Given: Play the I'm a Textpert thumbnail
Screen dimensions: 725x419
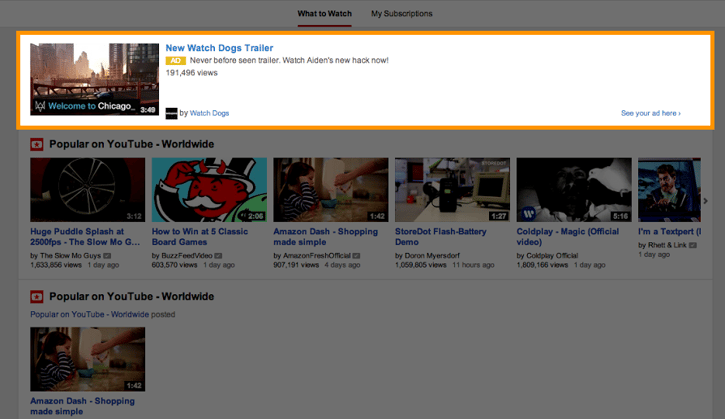Looking at the screenshot, I should 669,190.
